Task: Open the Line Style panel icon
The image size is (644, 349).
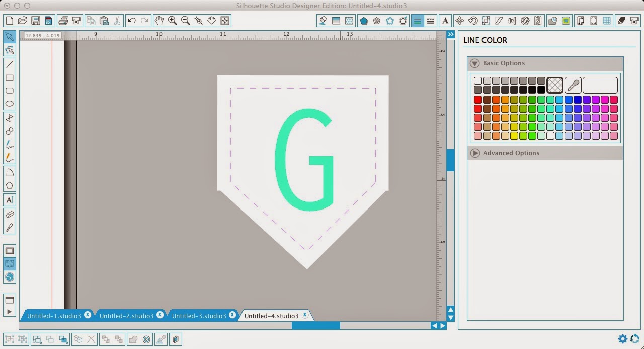Action: [x=430, y=21]
